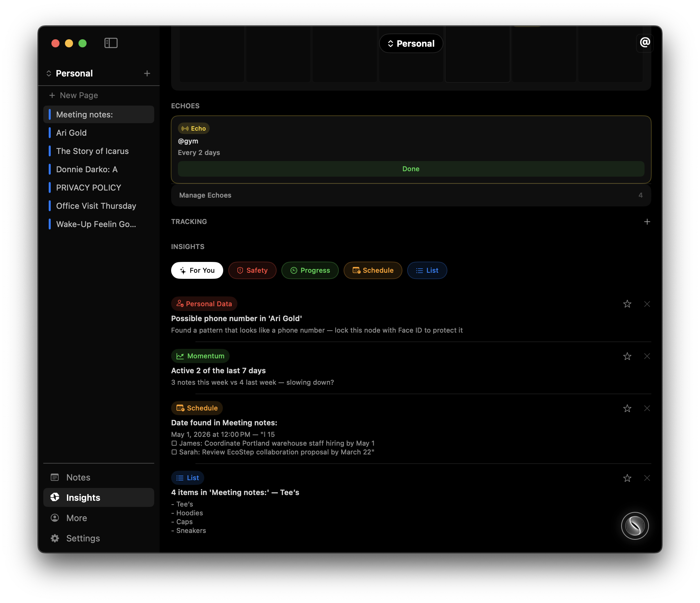Screen dimensions: 700x603
Task: Star the Personal Data insight
Action: click(627, 304)
